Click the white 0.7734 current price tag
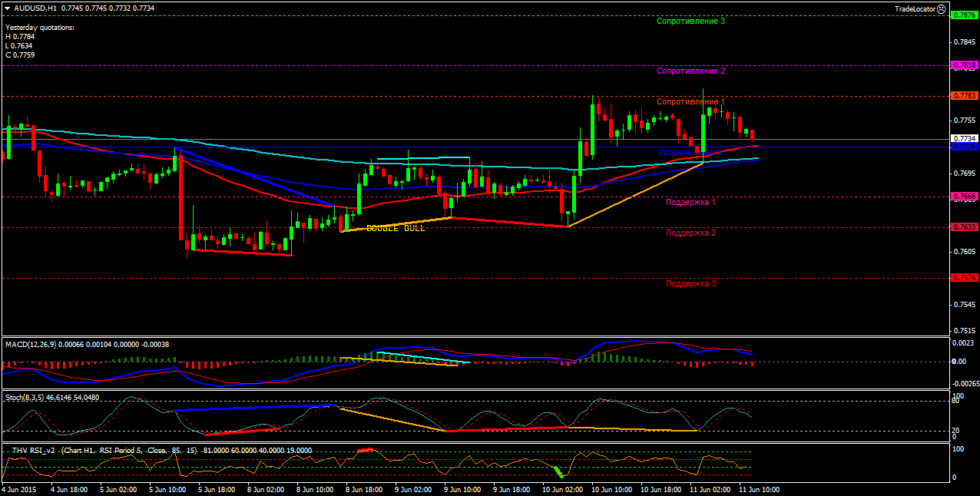Screen dimensions: 980x496 [x=964, y=138]
